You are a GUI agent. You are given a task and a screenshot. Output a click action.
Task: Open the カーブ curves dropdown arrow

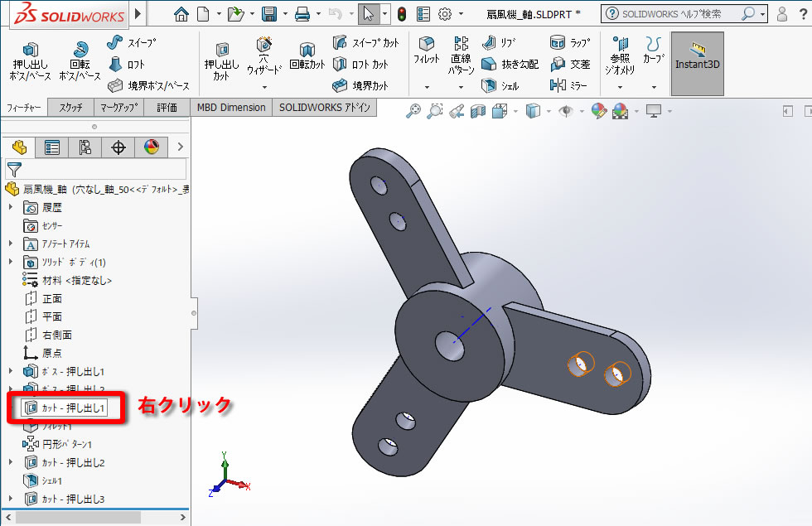[x=654, y=87]
